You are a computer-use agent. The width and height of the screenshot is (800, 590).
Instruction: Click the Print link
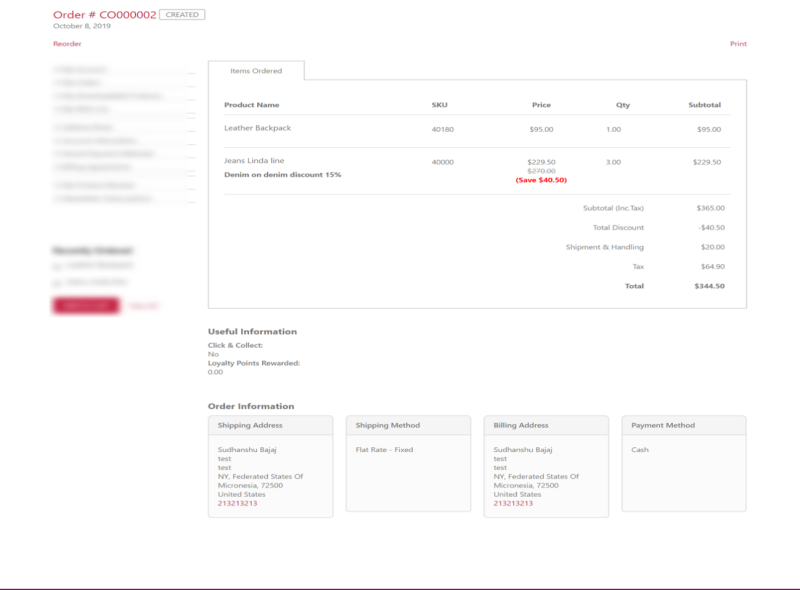pyautogui.click(x=738, y=44)
